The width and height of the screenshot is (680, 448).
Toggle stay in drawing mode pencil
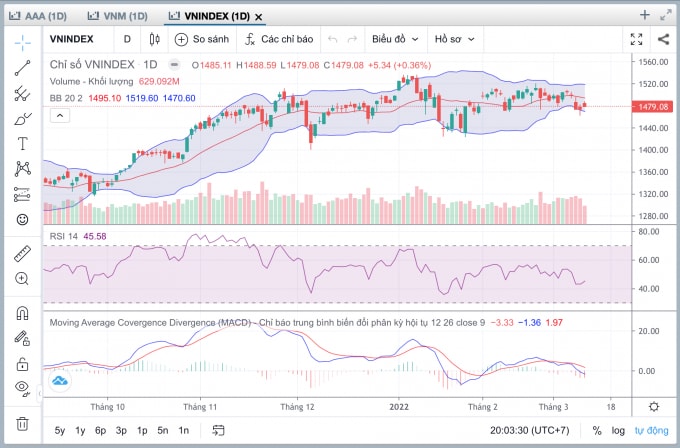(22, 338)
